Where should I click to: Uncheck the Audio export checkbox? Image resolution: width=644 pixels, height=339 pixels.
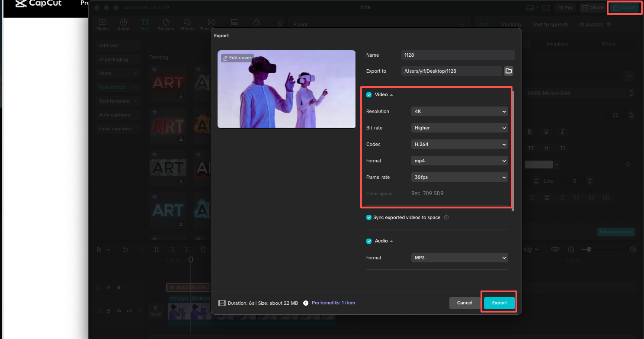tap(369, 241)
